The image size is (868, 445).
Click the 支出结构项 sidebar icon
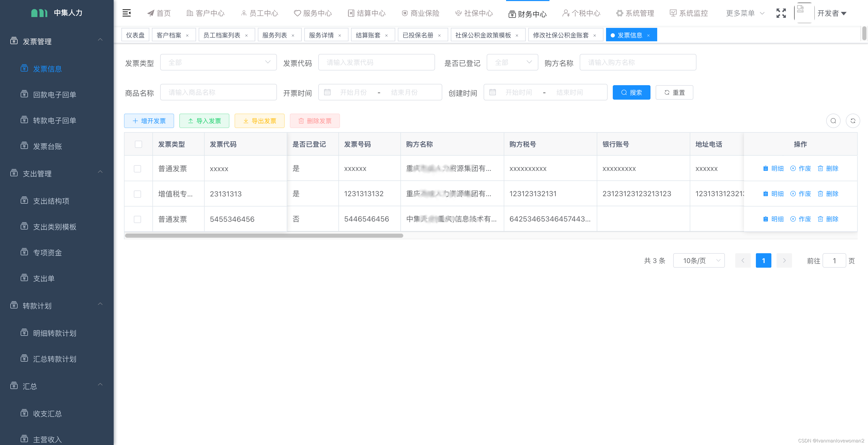click(x=24, y=201)
